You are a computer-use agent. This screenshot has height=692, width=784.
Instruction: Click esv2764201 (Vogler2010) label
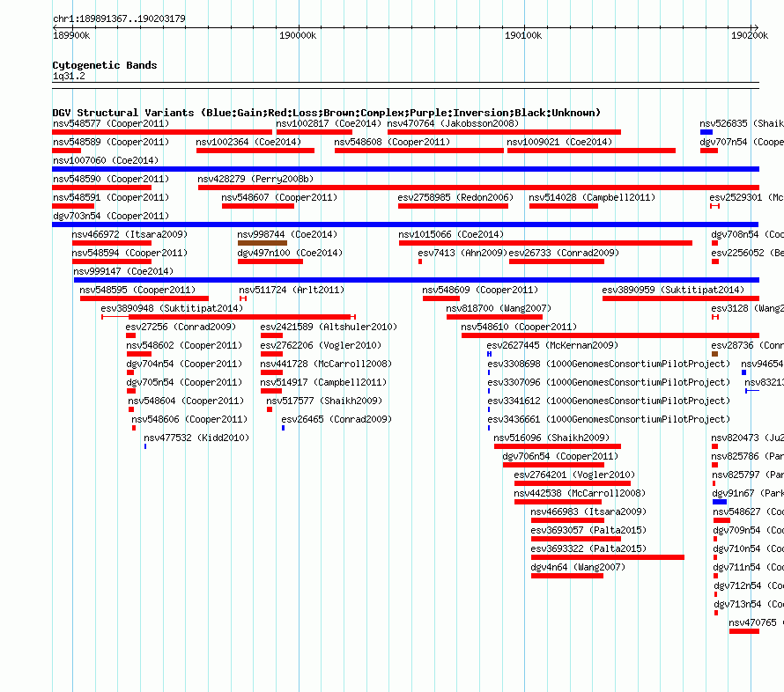tap(574, 475)
